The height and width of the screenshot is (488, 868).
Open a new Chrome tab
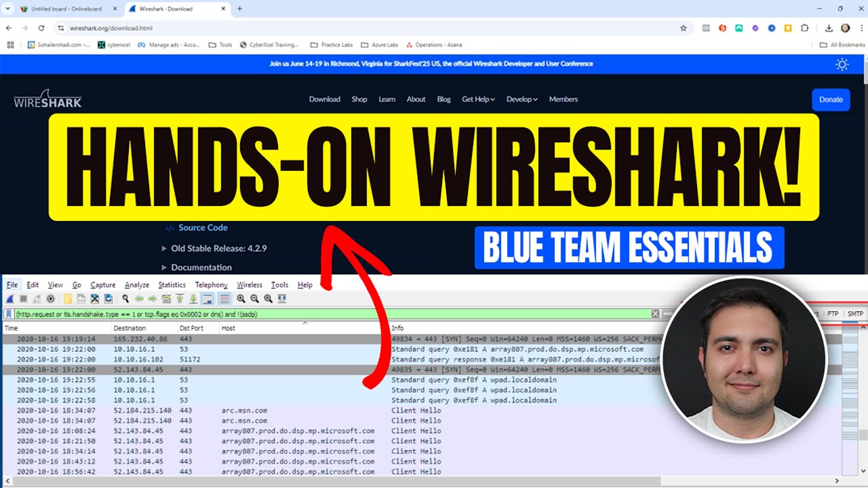[239, 9]
